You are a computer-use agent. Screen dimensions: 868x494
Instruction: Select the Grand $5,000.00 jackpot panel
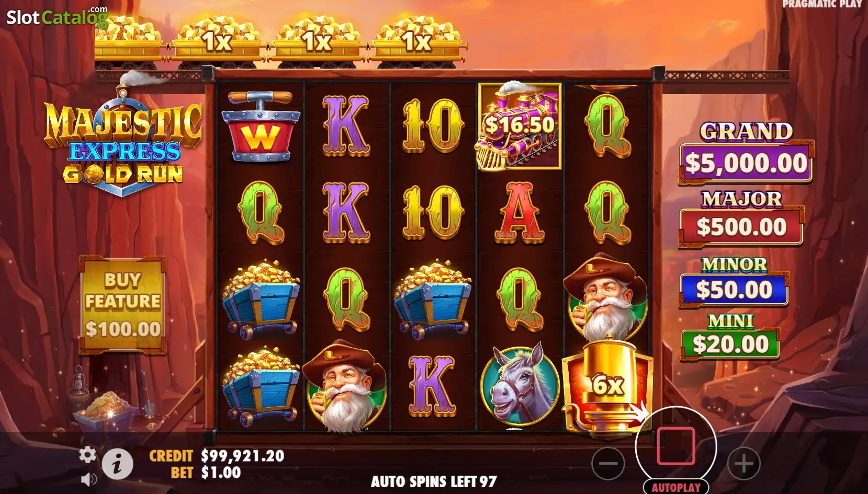pyautogui.click(x=746, y=153)
